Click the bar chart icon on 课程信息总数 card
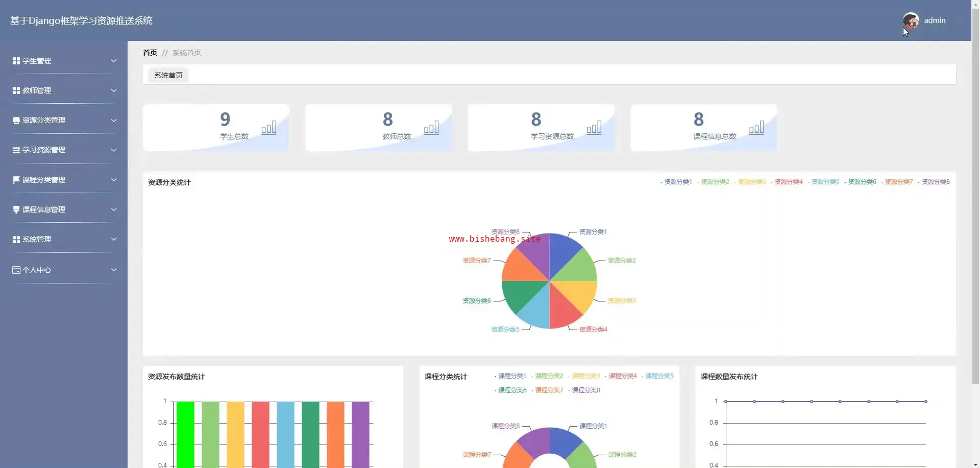 756,127
